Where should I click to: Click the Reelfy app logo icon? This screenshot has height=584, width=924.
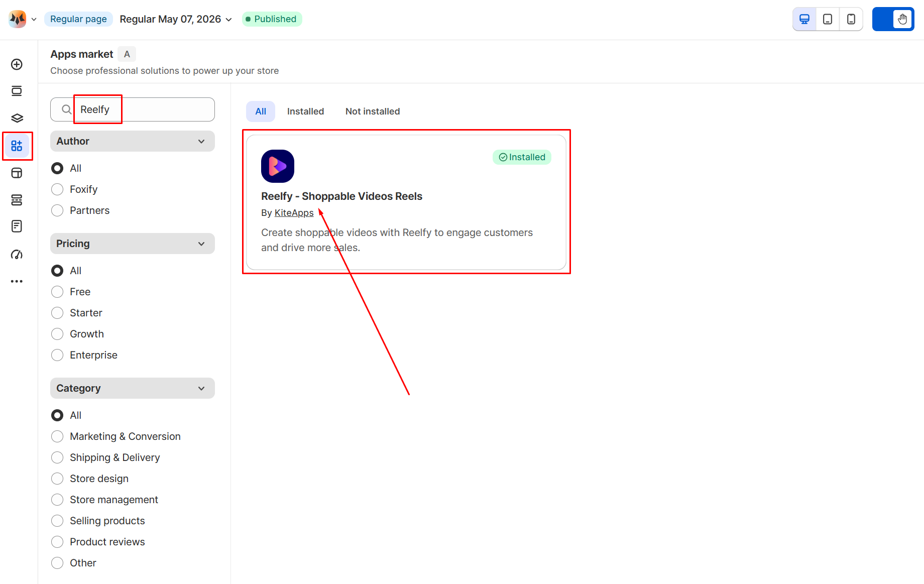coord(278,166)
